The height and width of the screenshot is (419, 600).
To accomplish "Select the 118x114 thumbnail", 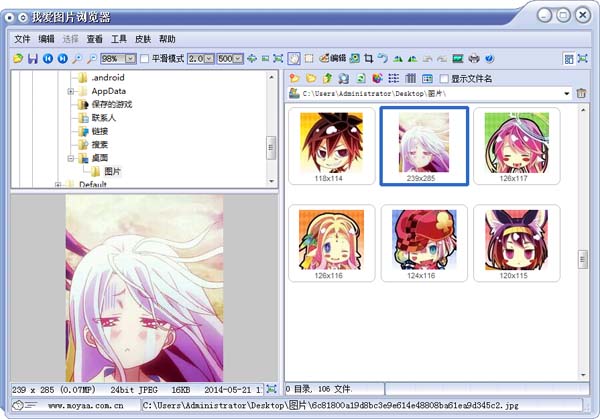I will coord(331,146).
